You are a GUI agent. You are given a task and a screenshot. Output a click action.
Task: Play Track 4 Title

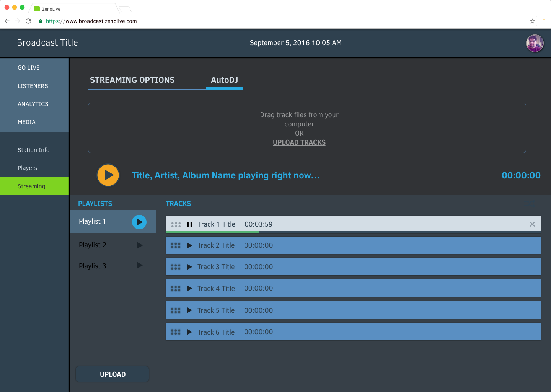[189, 288]
